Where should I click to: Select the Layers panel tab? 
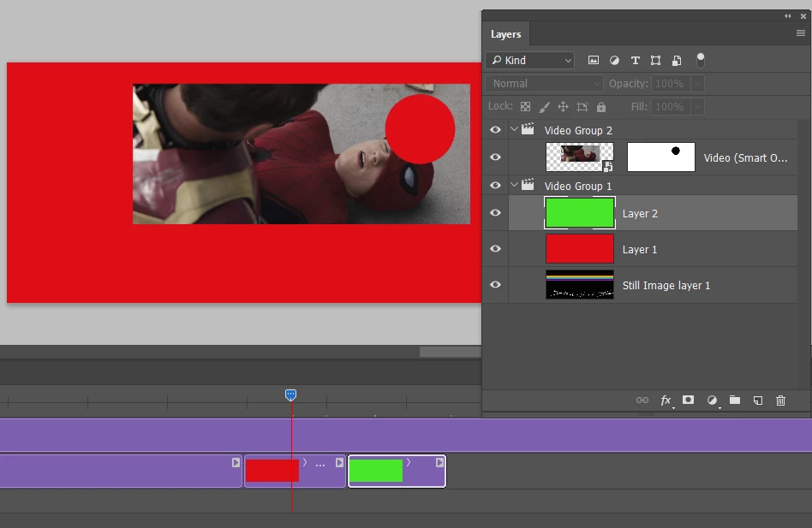tap(505, 34)
